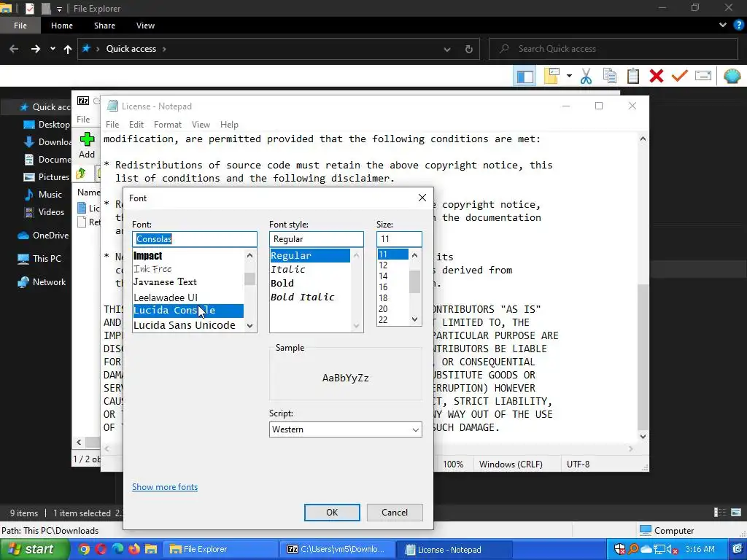This screenshot has height=560, width=747.
Task: Click the blue shell icon in toolbar
Action: pos(732,76)
